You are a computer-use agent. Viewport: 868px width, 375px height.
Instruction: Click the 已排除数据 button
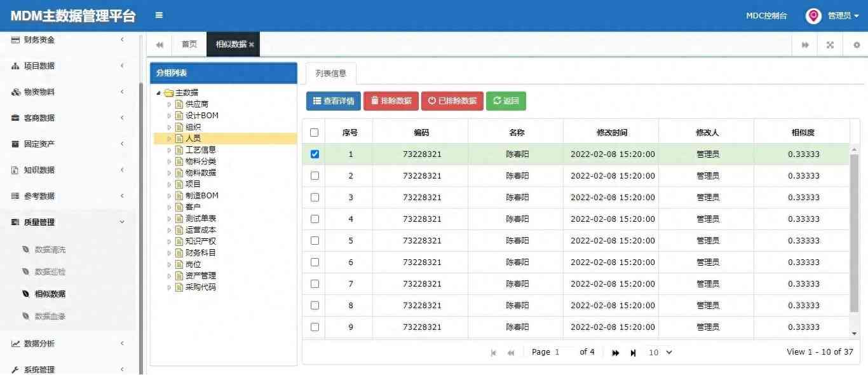452,101
